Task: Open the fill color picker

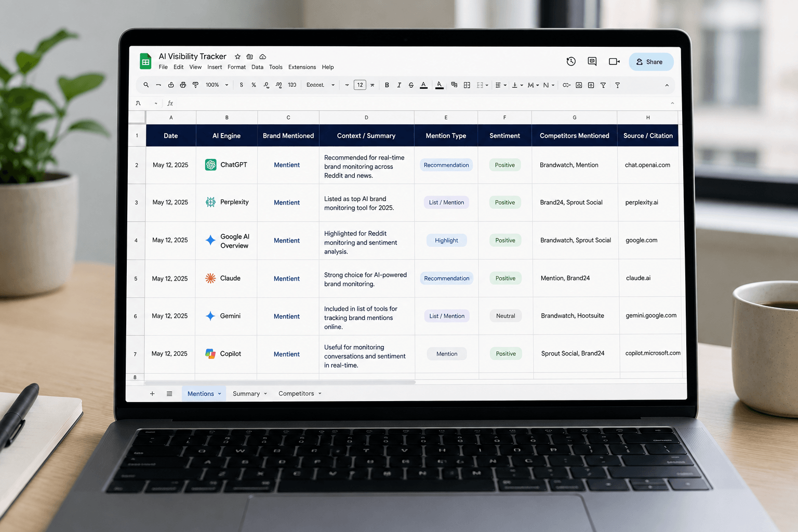Action: point(440,85)
